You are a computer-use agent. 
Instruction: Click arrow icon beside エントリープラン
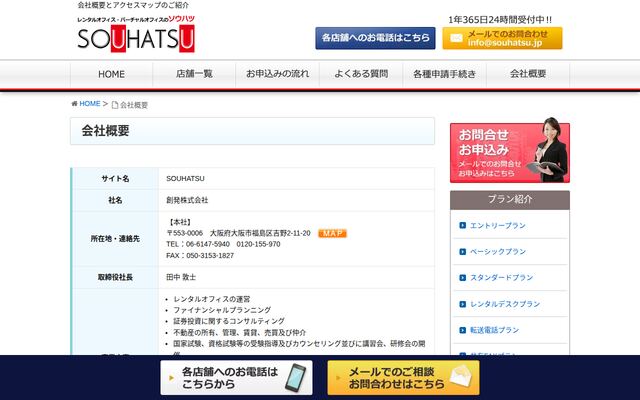462,225
